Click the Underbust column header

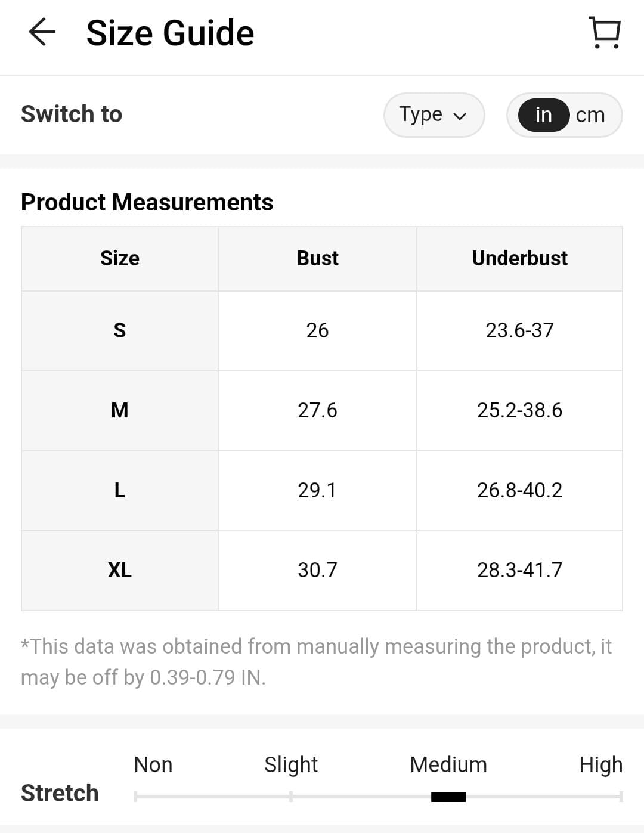tap(519, 258)
